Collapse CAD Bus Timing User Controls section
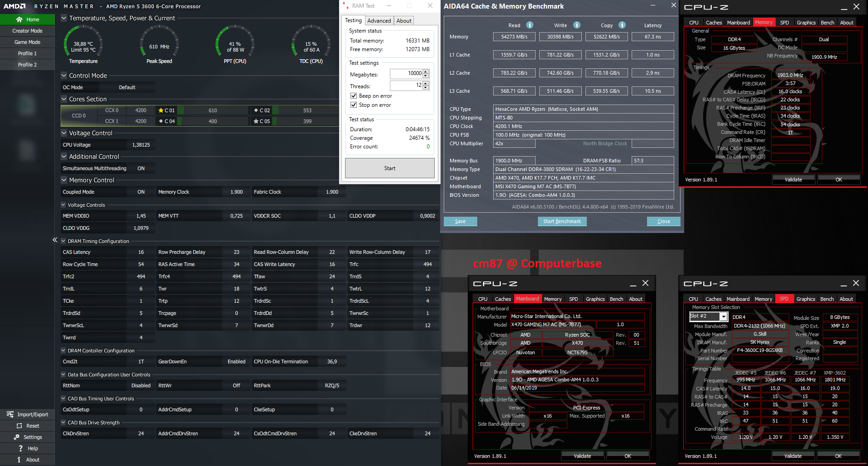 coord(63,399)
